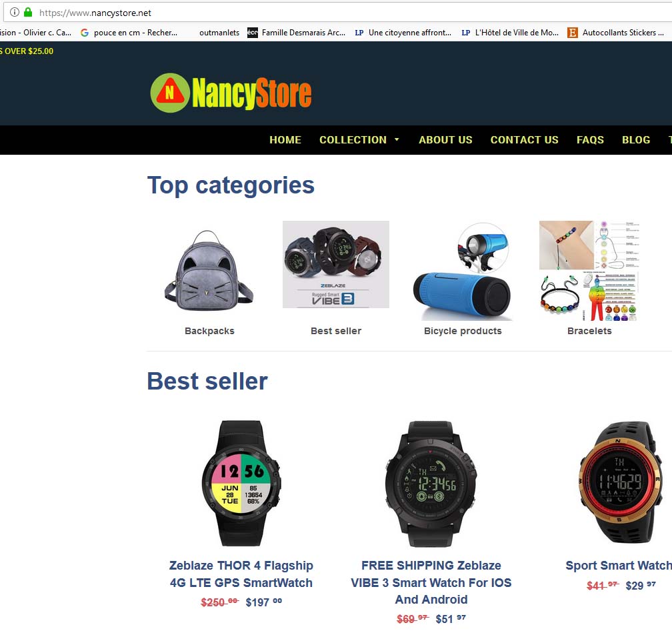This screenshot has height=637, width=672.
Task: Open the Google 'pouce en cm' bookmark
Action: tap(129, 33)
